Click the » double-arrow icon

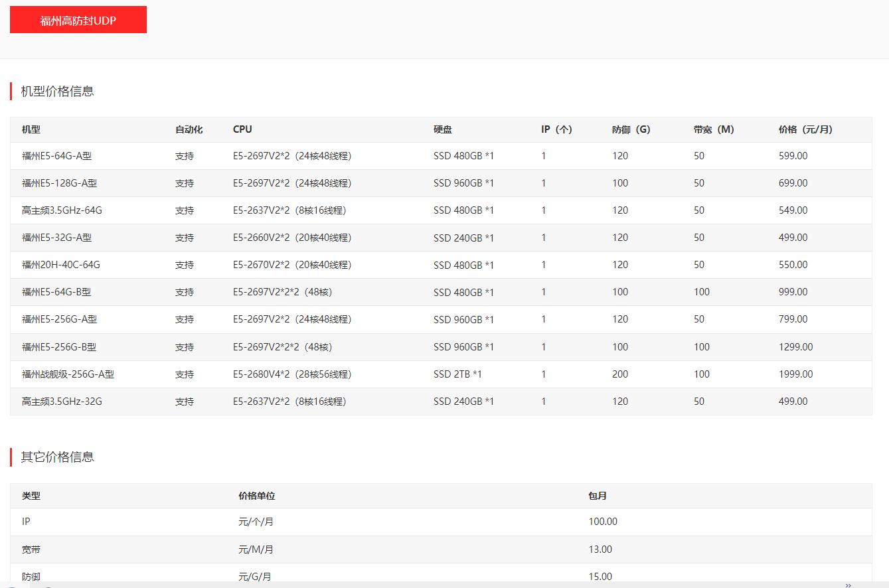(x=848, y=585)
